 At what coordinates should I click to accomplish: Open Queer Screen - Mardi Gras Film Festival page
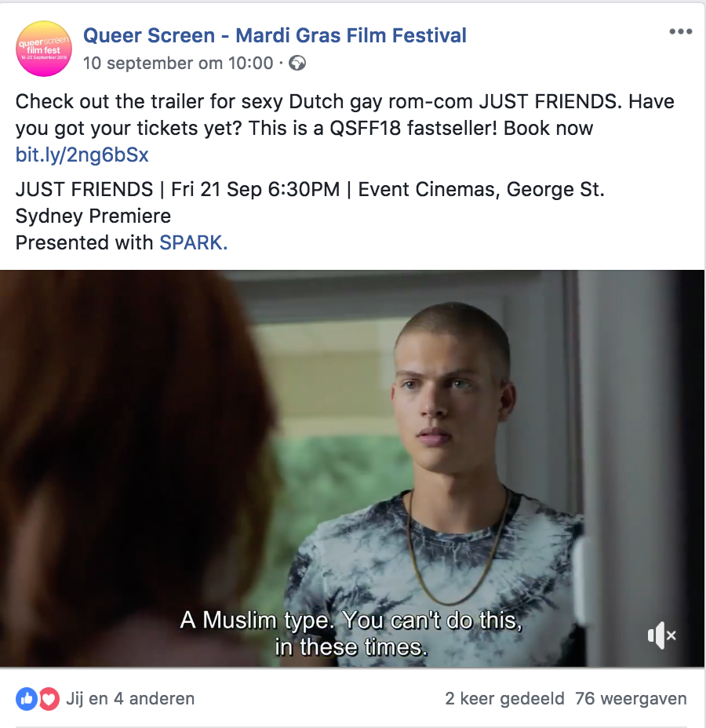(x=275, y=35)
